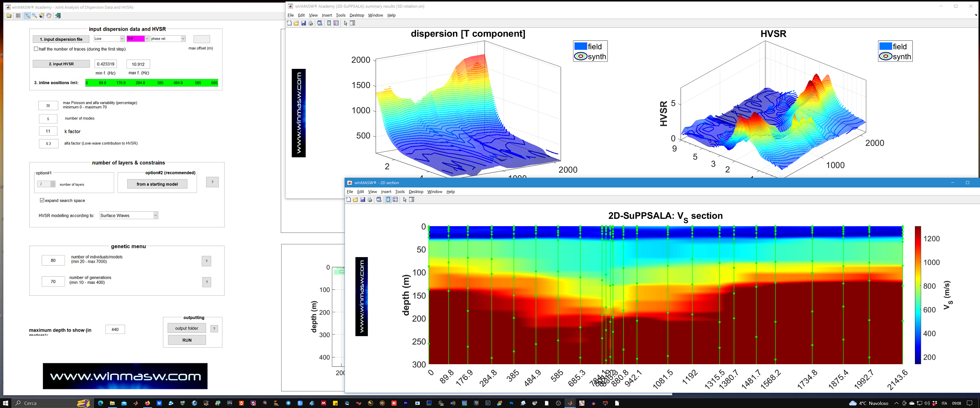Click the max f. (Hz) input field

(x=138, y=64)
